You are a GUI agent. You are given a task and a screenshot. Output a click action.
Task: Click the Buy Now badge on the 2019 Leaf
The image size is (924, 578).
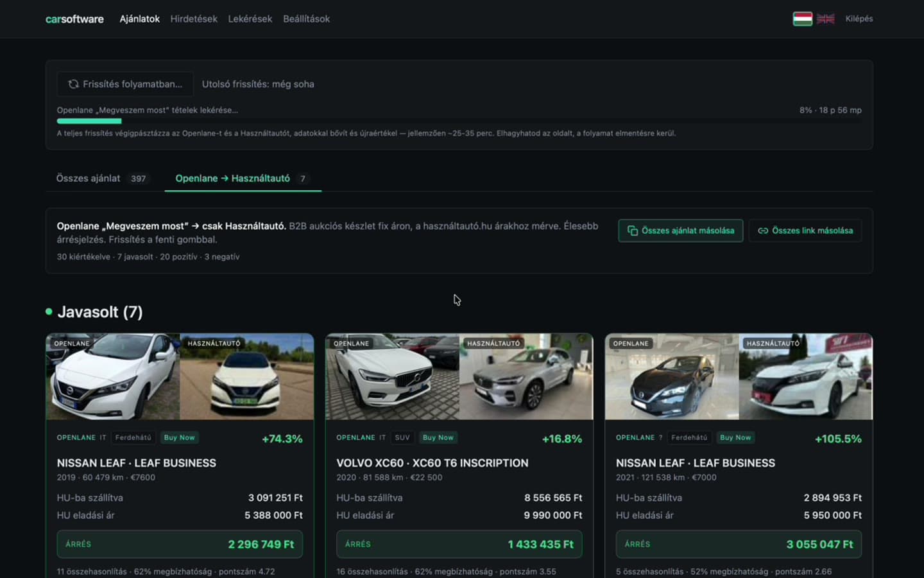(x=179, y=437)
